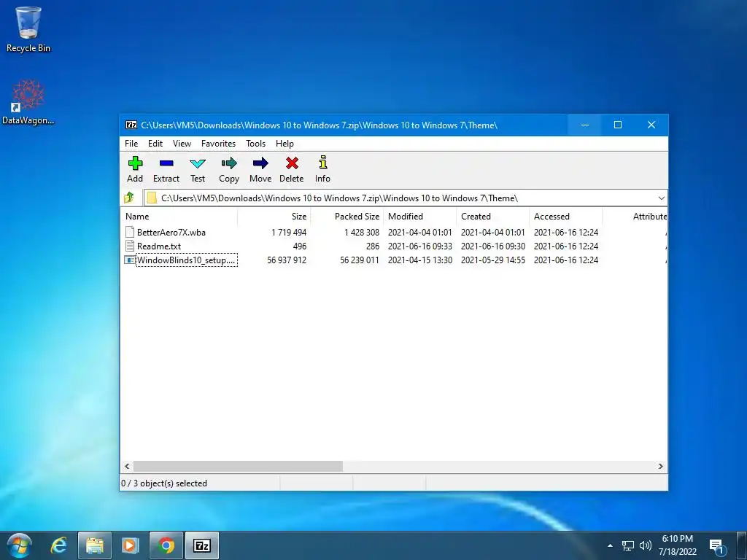Run the Test archive tool

click(198, 163)
